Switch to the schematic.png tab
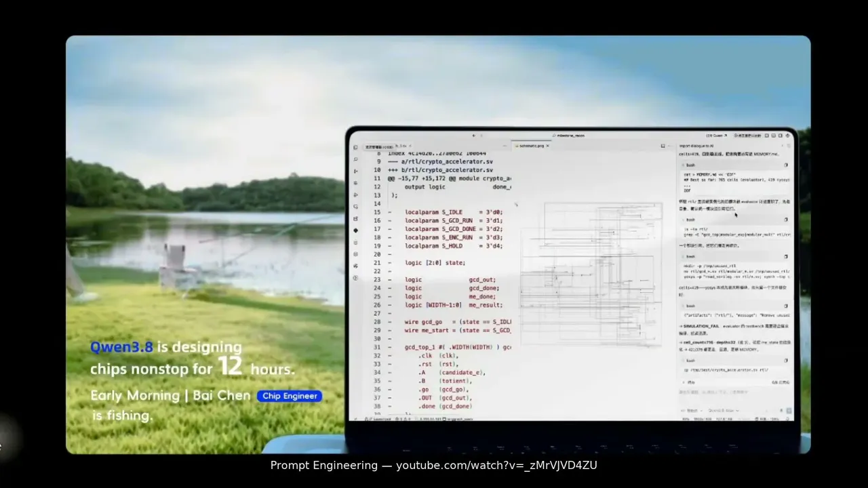This screenshot has width=868, height=488. click(x=532, y=146)
